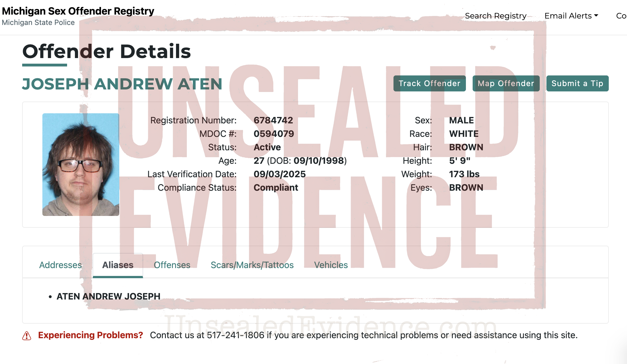Click the 517-241-1806 phone number
The image size is (627, 364).
tap(235, 335)
